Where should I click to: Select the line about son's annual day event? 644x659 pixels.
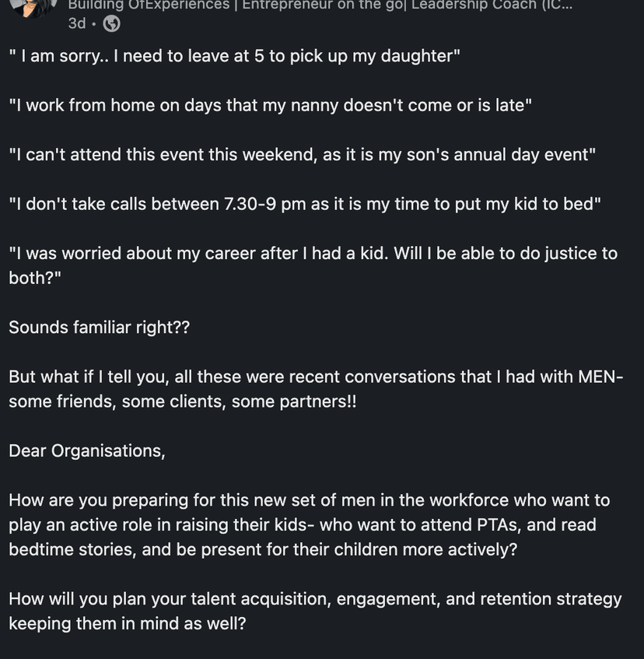pyautogui.click(x=302, y=154)
